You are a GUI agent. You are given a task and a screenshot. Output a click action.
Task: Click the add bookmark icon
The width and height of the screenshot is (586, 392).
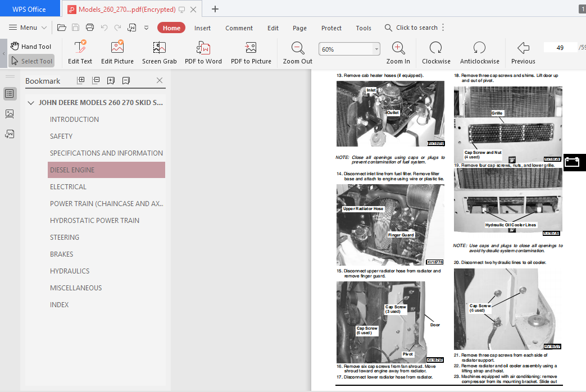click(x=111, y=80)
